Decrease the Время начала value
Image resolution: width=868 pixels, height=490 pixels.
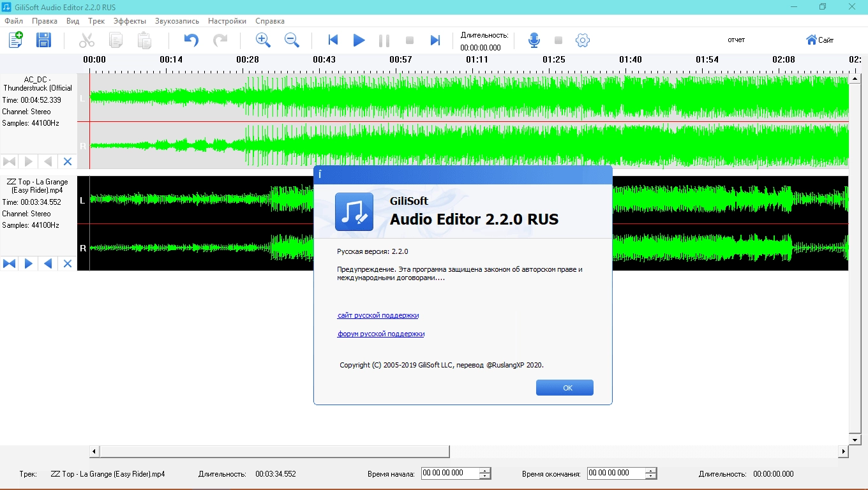[x=485, y=477]
